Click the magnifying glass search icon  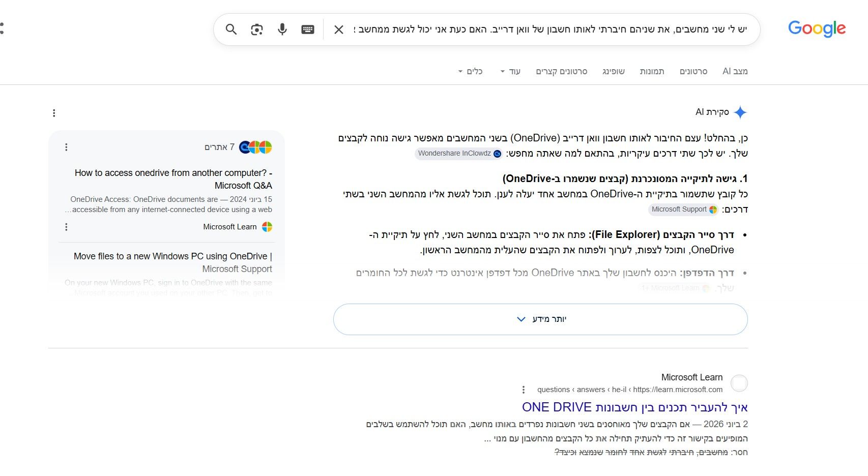point(231,29)
